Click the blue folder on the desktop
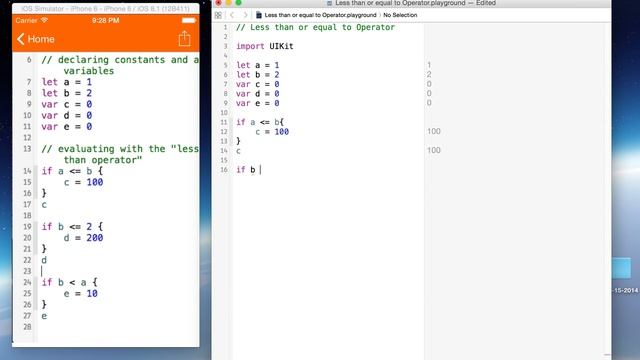 click(622, 268)
